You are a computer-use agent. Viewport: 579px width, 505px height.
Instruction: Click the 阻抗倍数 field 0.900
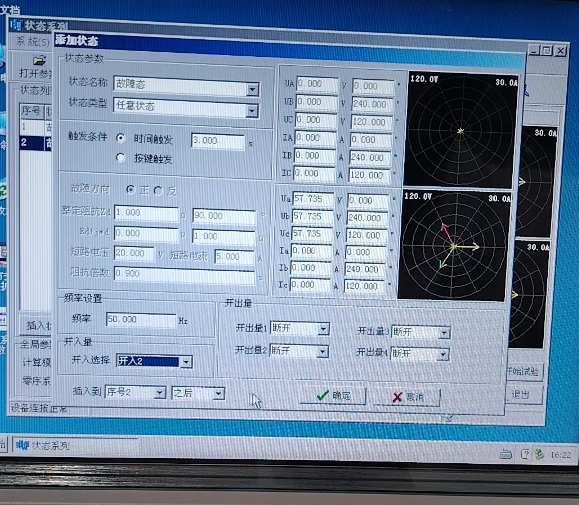coord(184,275)
